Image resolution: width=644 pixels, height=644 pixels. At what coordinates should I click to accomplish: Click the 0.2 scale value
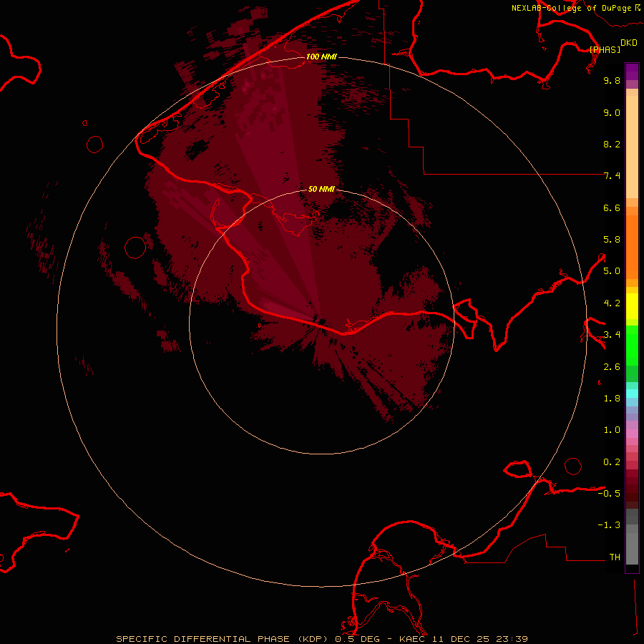612,462
